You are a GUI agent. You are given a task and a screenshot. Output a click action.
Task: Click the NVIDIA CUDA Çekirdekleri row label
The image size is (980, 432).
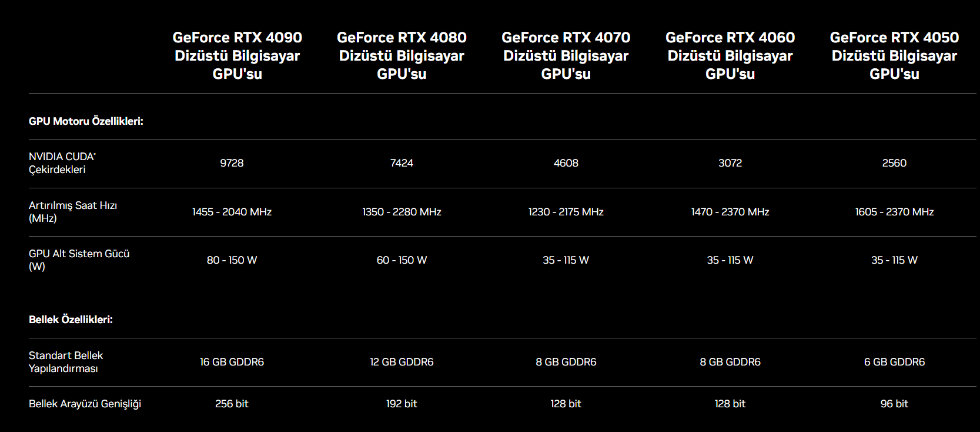[x=62, y=163]
